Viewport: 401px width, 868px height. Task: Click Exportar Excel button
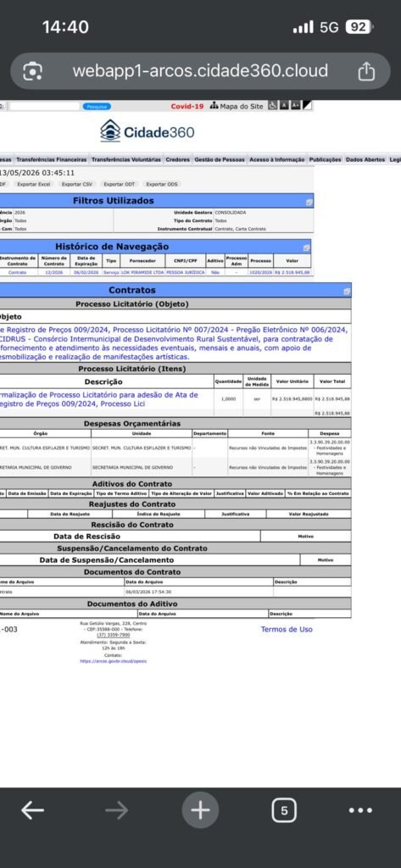click(33, 184)
